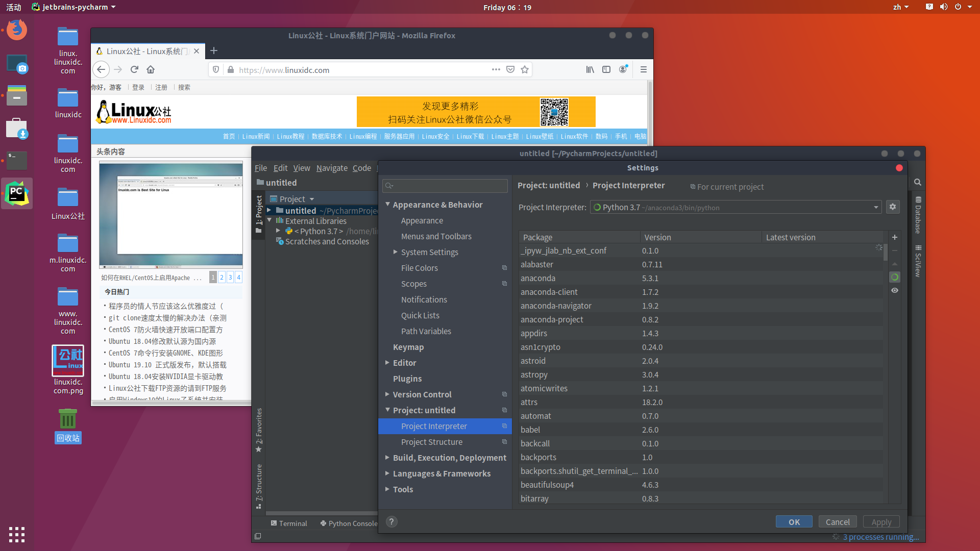This screenshot has width=980, height=551.
Task: Click the Project Interpreter settings gear icon
Action: point(893,207)
